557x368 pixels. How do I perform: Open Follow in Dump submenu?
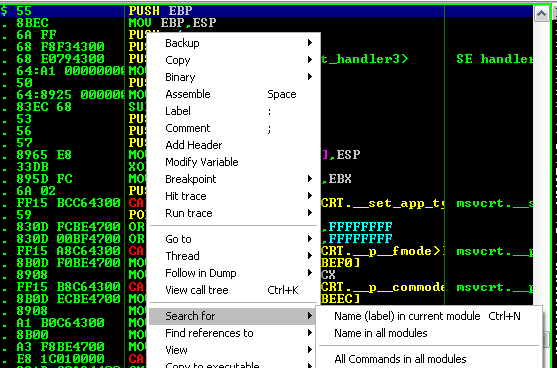233,273
